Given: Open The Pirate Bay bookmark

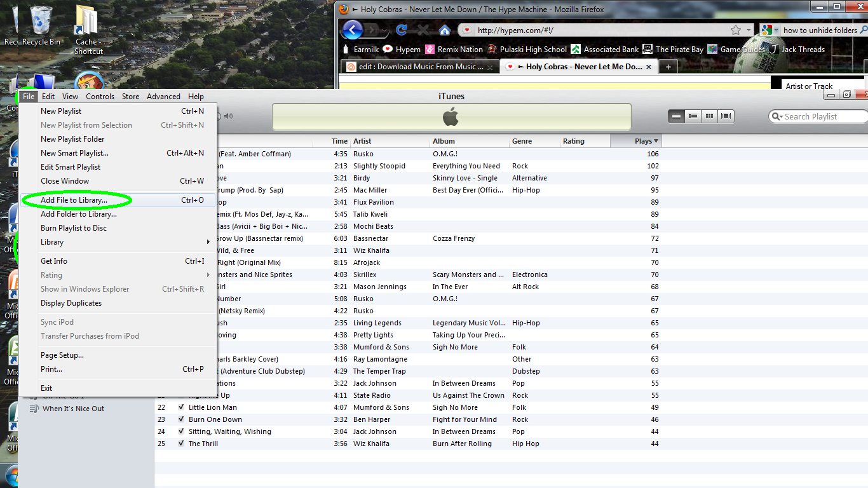Looking at the screenshot, I should point(673,49).
